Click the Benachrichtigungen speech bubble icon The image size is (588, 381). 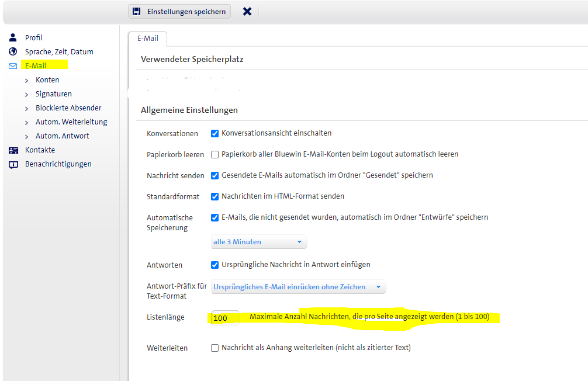click(13, 164)
